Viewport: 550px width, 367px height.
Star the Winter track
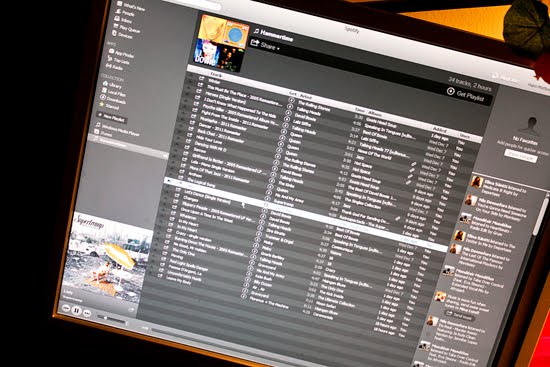coord(192,76)
